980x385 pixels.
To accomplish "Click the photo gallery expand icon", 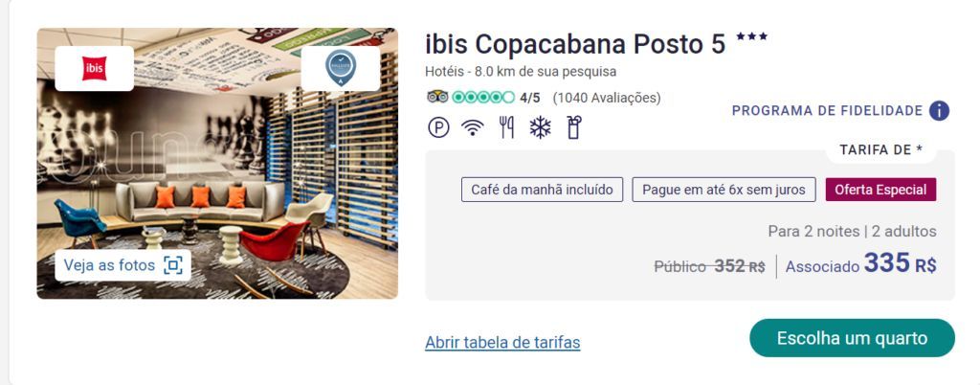I will (x=173, y=265).
